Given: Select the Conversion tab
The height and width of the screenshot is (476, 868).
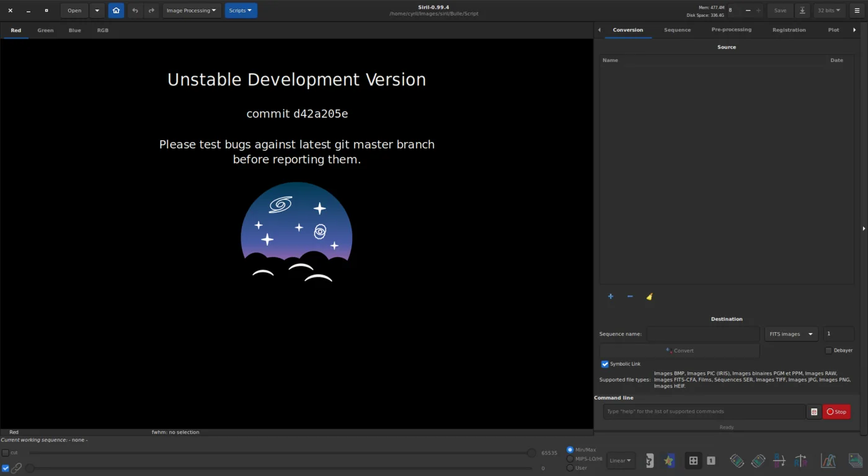Looking at the screenshot, I should (x=628, y=30).
